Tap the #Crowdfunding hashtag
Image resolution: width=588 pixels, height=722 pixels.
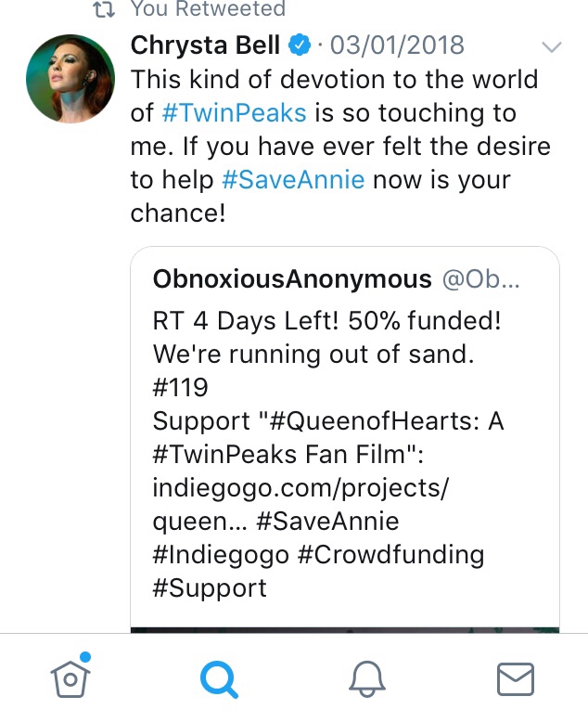coord(395,554)
